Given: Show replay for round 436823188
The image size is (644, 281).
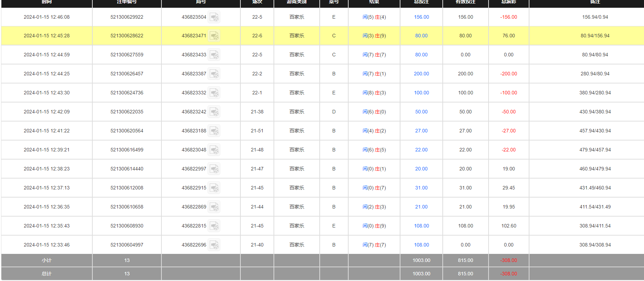Looking at the screenshot, I should tap(214, 131).
